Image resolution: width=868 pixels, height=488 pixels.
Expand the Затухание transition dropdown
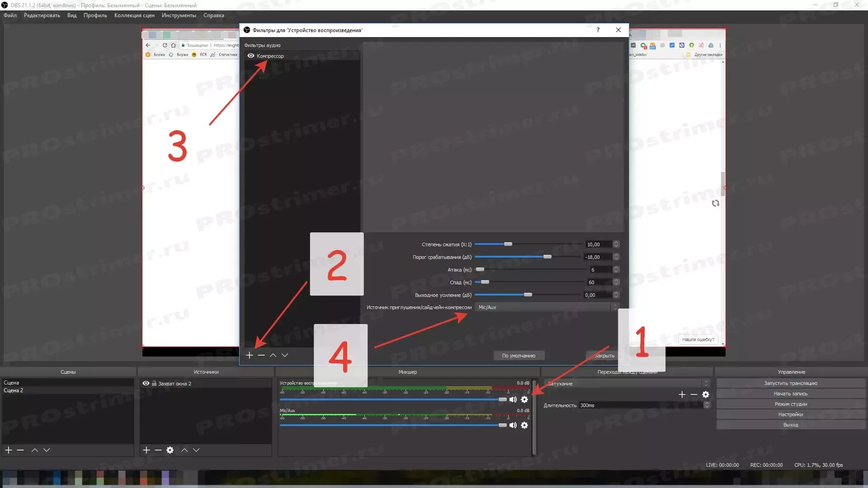tap(705, 383)
